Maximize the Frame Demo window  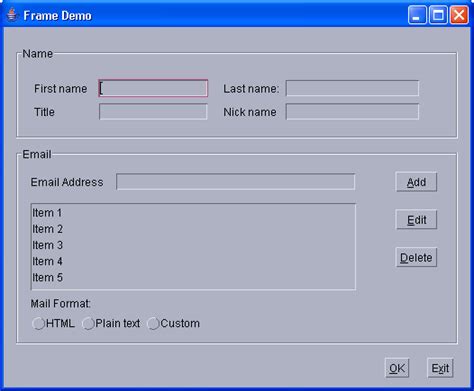pos(438,15)
